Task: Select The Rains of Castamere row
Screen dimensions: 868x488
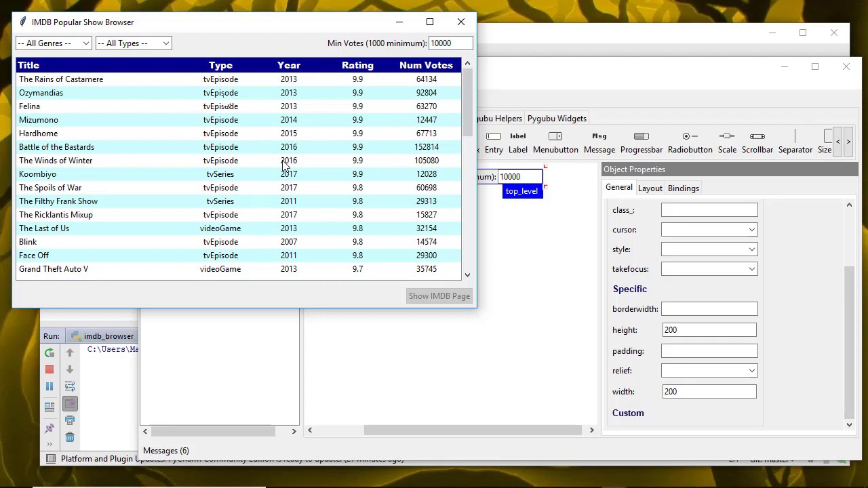Action: 239,79
